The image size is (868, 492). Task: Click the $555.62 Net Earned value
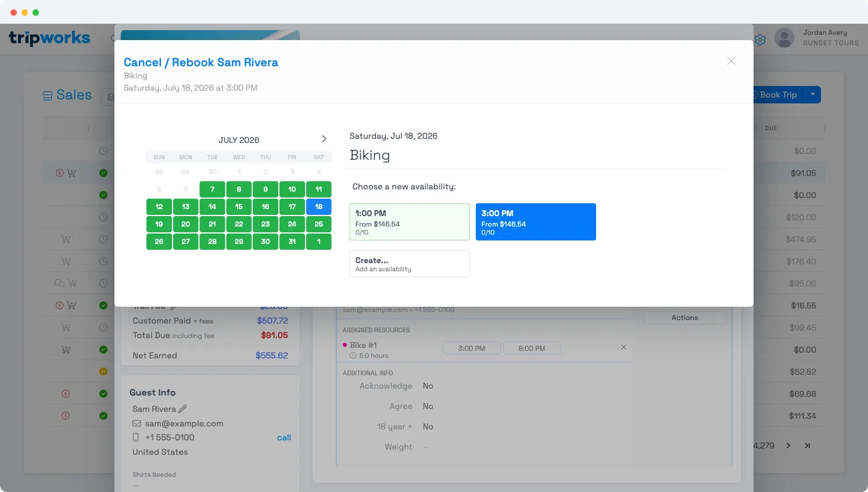[x=272, y=355]
